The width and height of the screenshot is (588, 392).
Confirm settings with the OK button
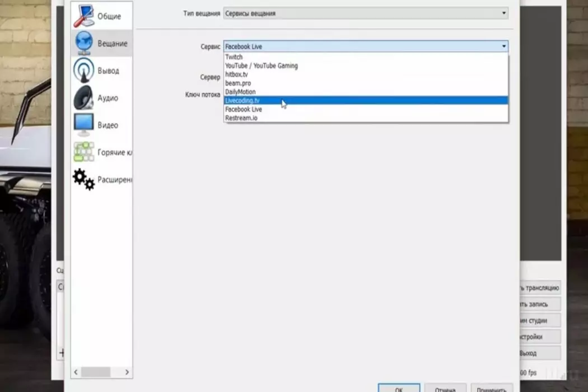coord(399,389)
